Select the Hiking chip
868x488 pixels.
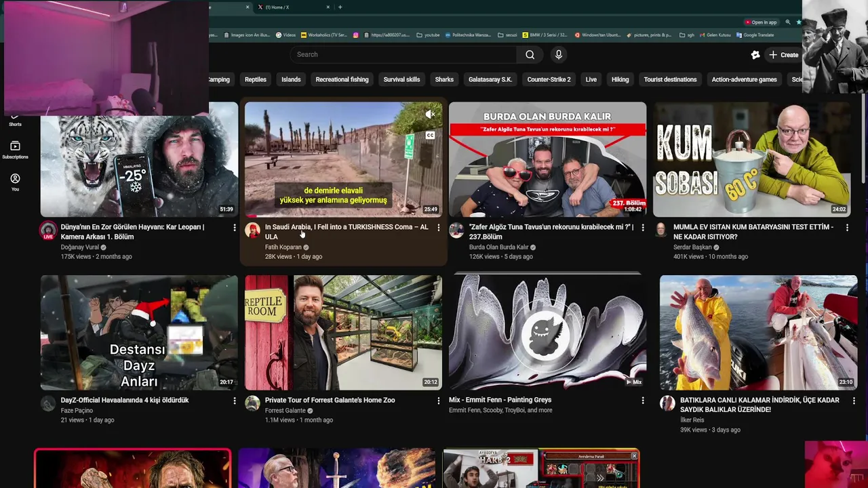pos(620,79)
